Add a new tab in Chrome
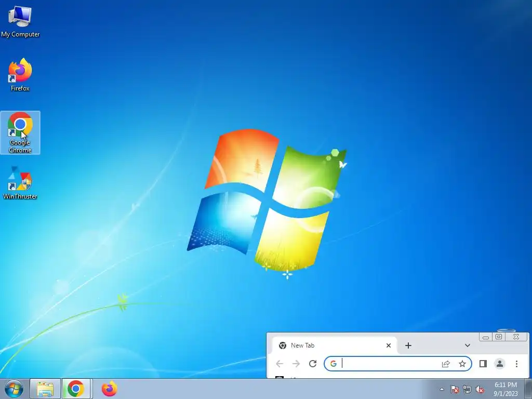The height and width of the screenshot is (399, 532). (x=408, y=345)
